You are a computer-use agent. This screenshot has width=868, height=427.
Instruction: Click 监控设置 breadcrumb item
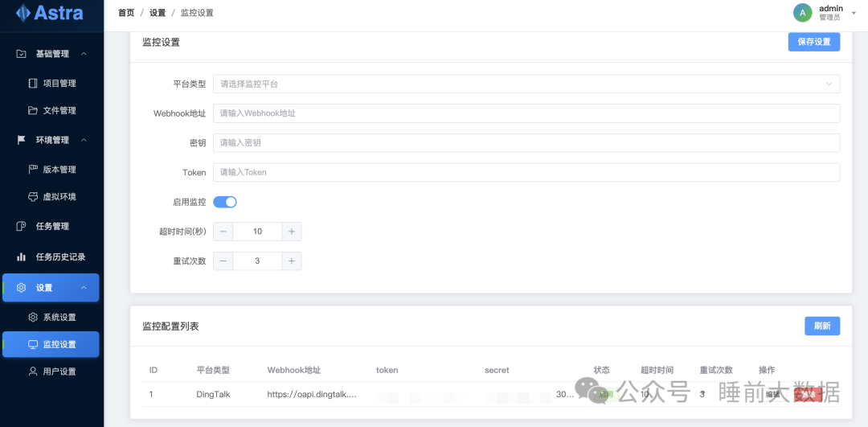coord(197,13)
